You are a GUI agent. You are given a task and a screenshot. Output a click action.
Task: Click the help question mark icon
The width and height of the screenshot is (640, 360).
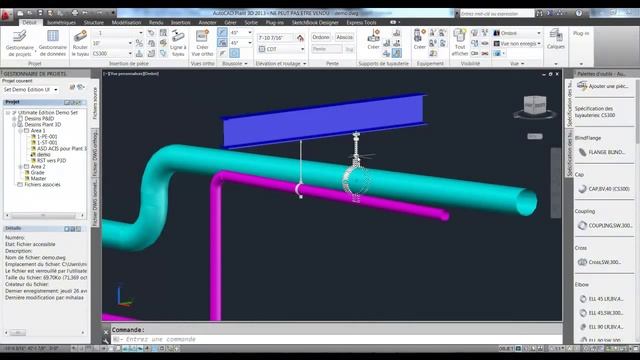point(579,13)
